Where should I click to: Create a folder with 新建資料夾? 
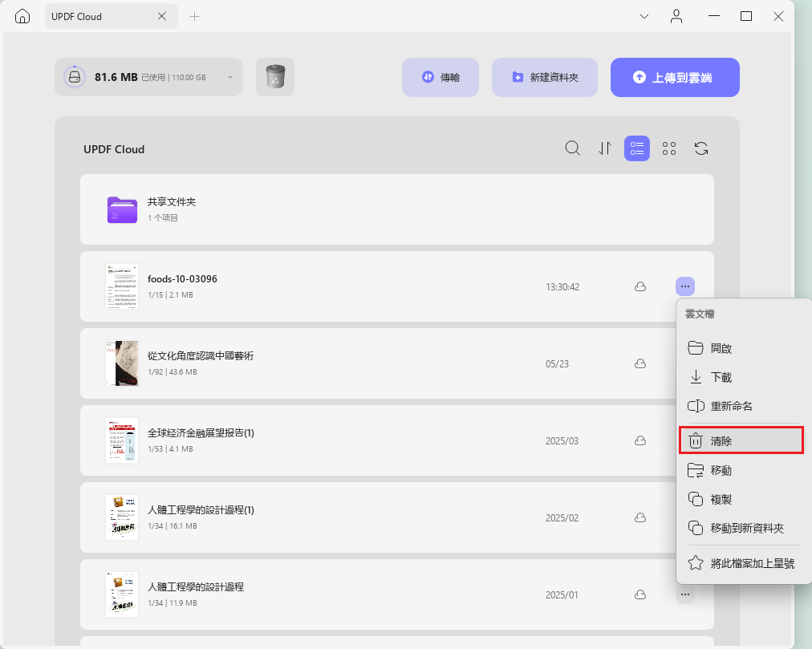545,77
